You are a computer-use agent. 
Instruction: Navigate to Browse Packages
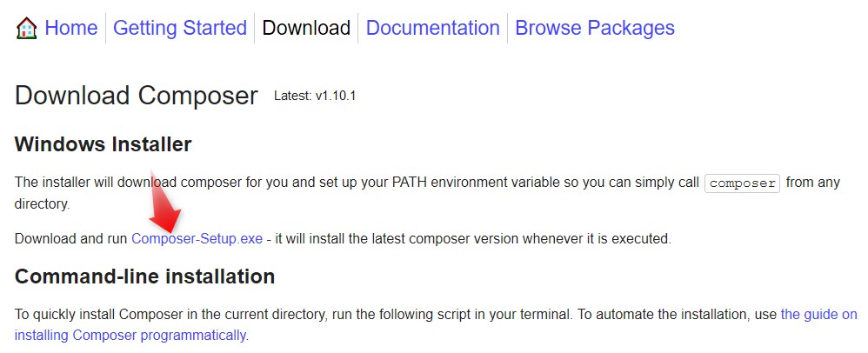tap(595, 28)
